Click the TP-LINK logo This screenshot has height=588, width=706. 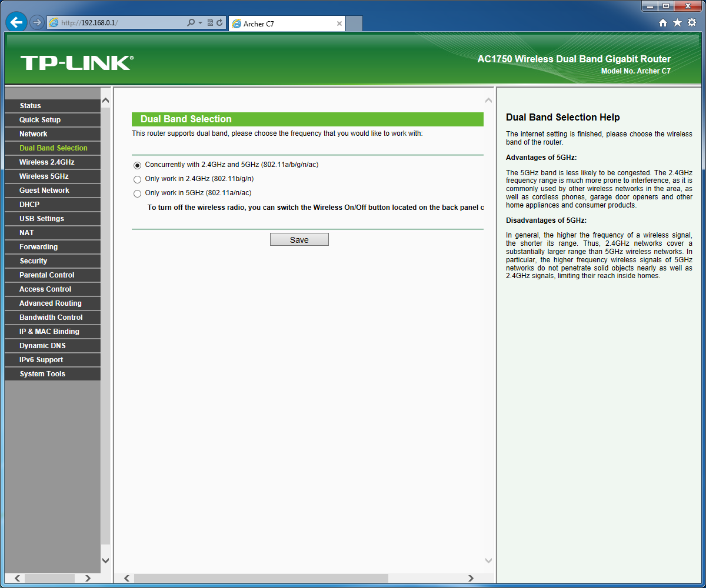[x=77, y=63]
